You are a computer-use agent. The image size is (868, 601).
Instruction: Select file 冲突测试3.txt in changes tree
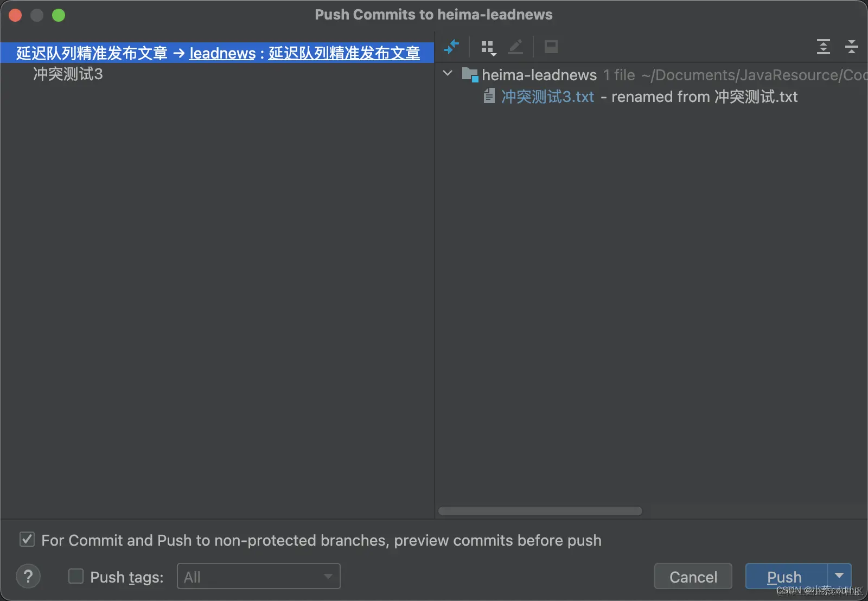point(547,97)
